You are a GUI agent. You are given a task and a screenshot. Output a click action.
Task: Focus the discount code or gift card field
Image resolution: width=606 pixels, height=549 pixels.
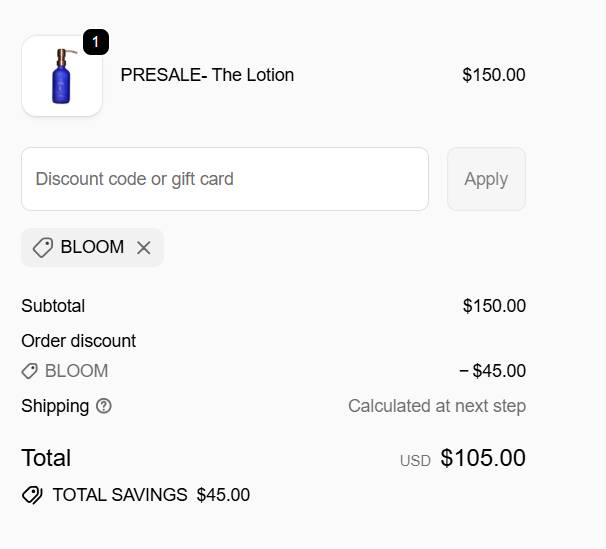coord(225,179)
